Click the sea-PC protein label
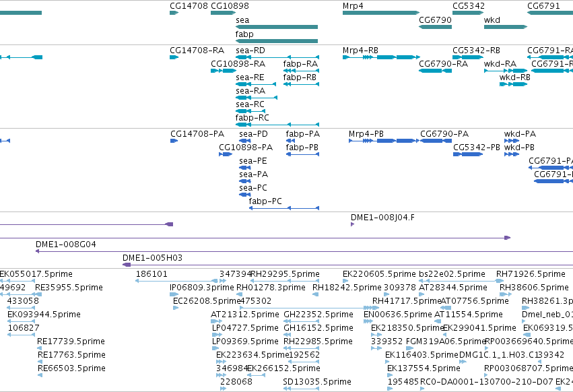 tap(253, 188)
